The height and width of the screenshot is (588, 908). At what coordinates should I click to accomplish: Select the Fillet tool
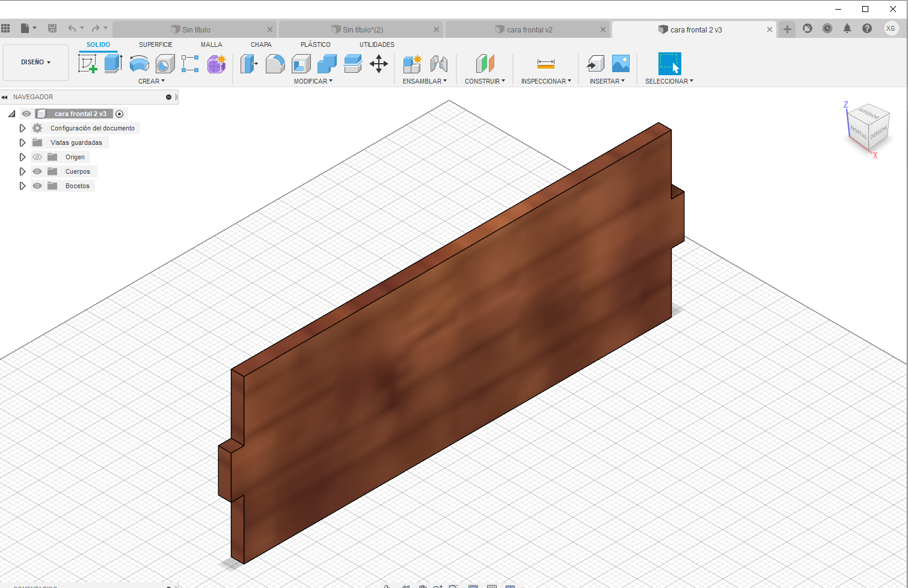pyautogui.click(x=275, y=63)
